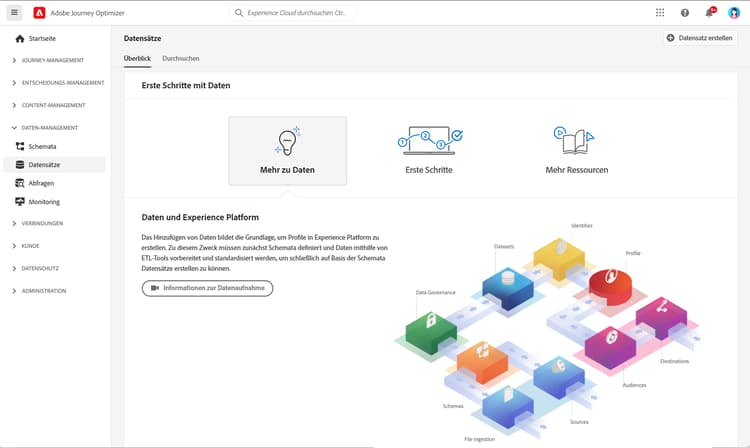Click the red Profile block in diagram
The width and height of the screenshot is (750, 448).
point(610,287)
